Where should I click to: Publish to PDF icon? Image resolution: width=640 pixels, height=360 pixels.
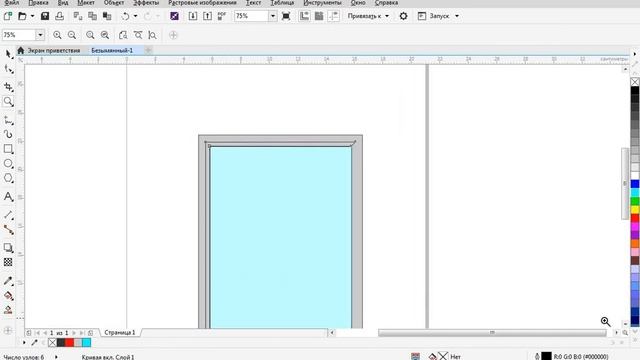(222, 16)
